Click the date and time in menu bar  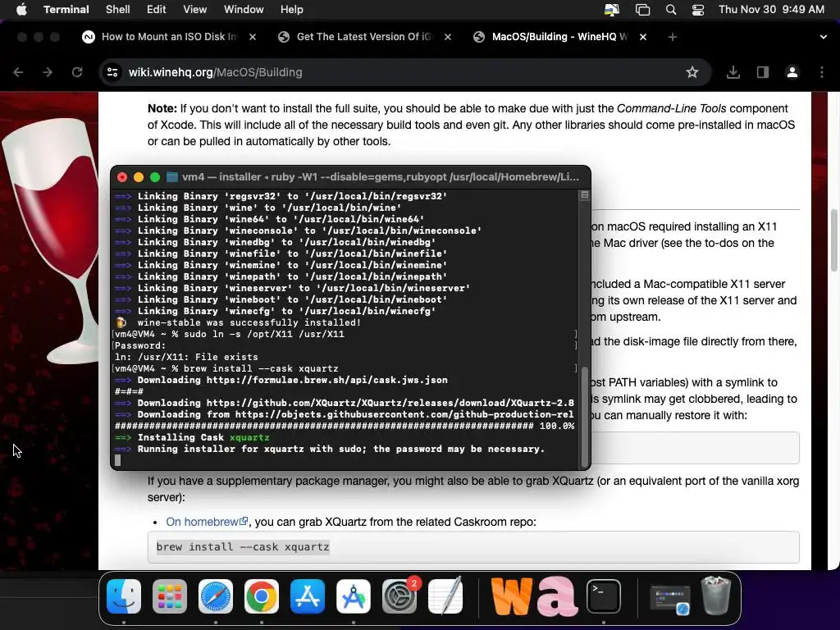[x=771, y=9]
